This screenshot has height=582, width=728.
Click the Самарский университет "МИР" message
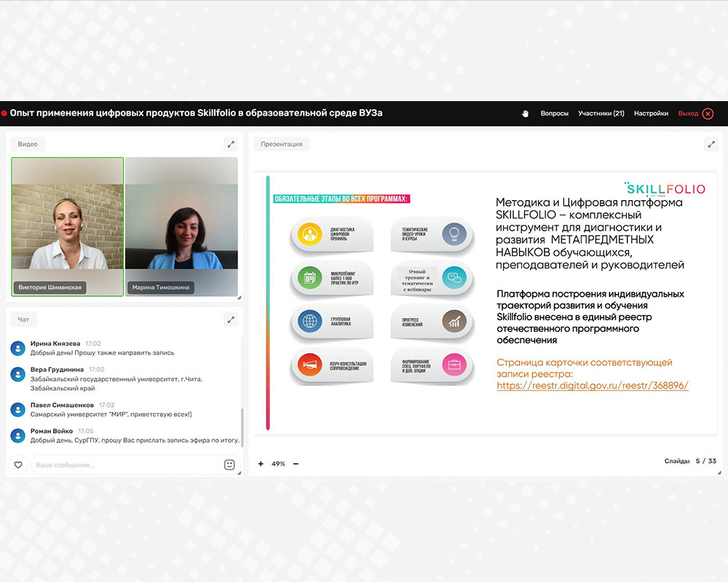111,415
